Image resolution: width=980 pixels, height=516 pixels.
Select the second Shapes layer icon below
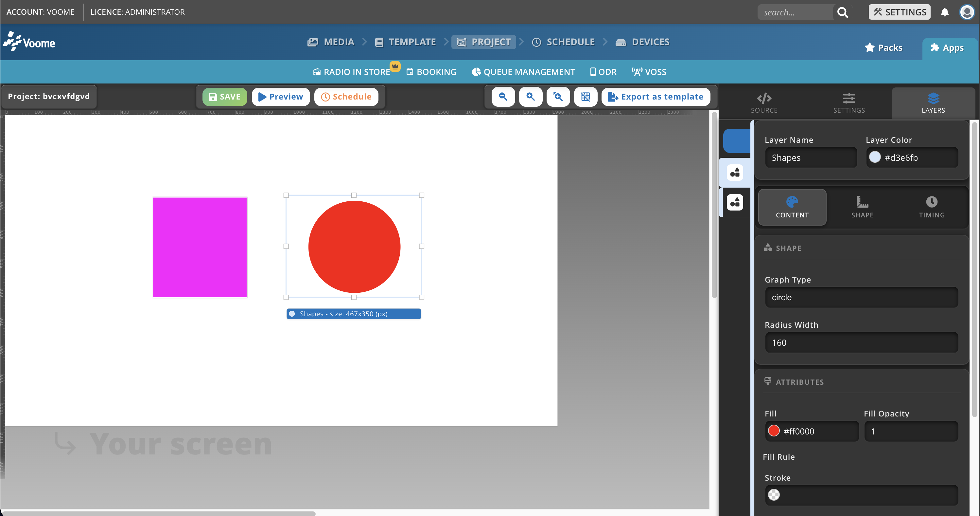pyautogui.click(x=735, y=202)
